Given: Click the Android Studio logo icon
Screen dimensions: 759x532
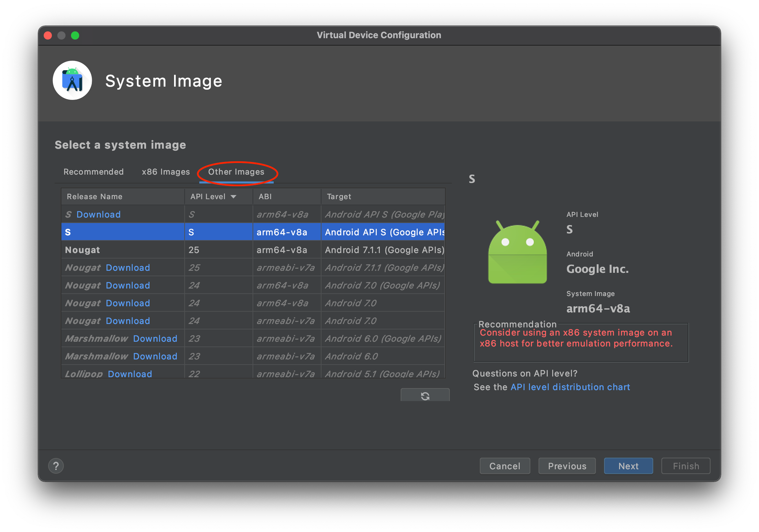Looking at the screenshot, I should [x=72, y=80].
